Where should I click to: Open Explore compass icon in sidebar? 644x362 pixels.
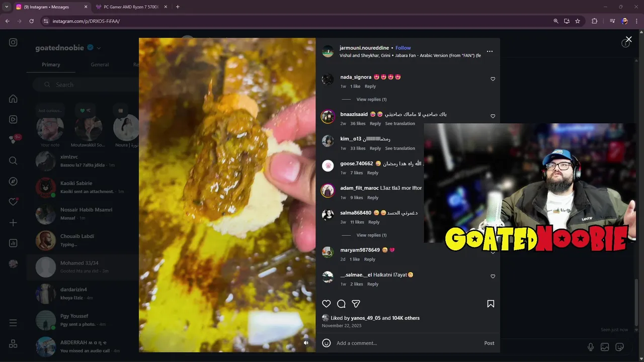click(13, 182)
